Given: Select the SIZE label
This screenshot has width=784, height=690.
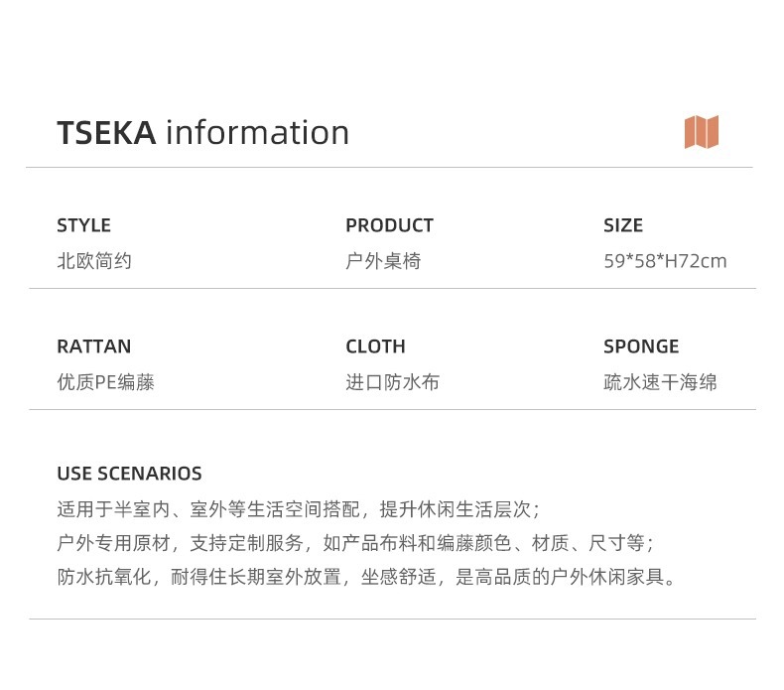Looking at the screenshot, I should [x=623, y=225].
